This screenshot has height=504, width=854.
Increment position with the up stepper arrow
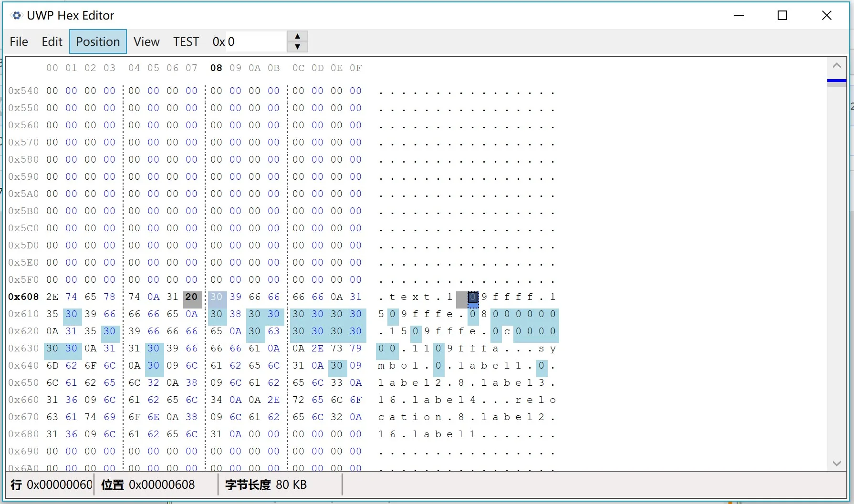(x=298, y=36)
